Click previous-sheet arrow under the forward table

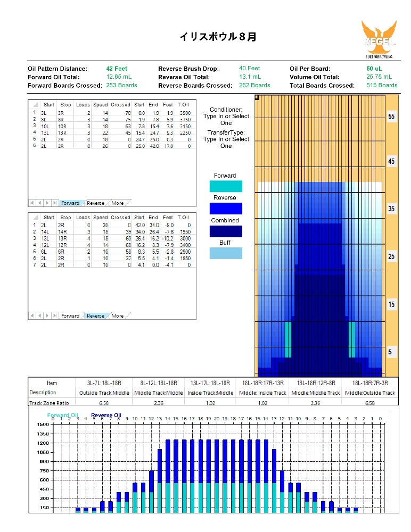[40, 203]
